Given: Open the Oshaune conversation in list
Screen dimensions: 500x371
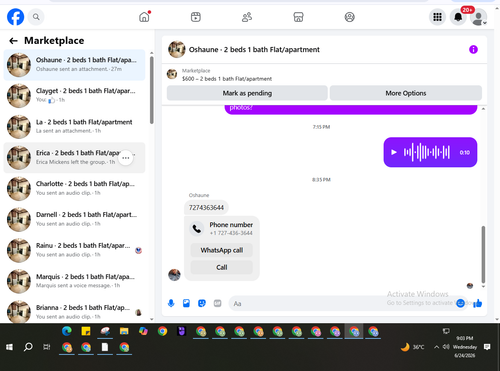Looking at the screenshot, I should tap(74, 65).
